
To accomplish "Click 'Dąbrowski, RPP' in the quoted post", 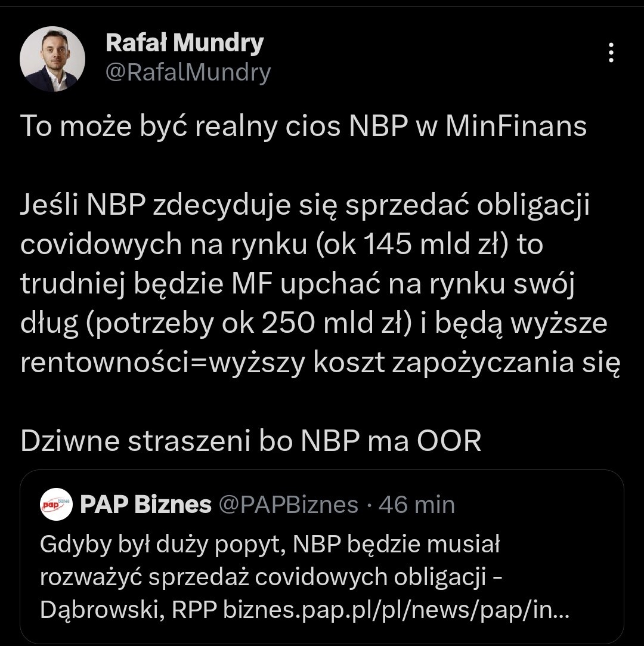I will pos(128,610).
